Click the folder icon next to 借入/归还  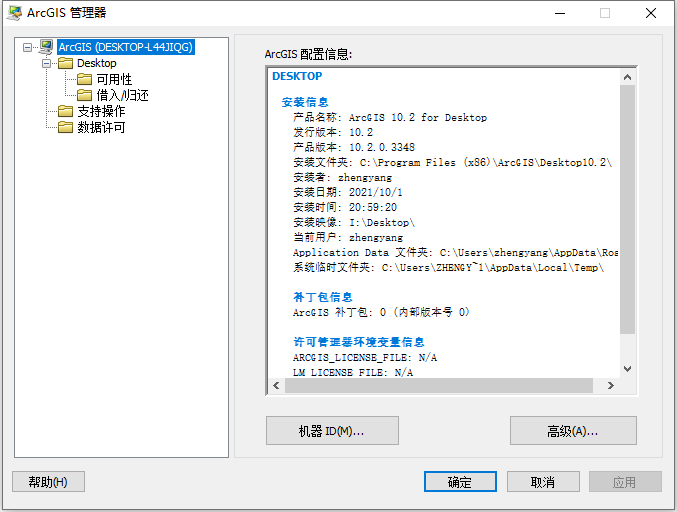pyautogui.click(x=84, y=95)
